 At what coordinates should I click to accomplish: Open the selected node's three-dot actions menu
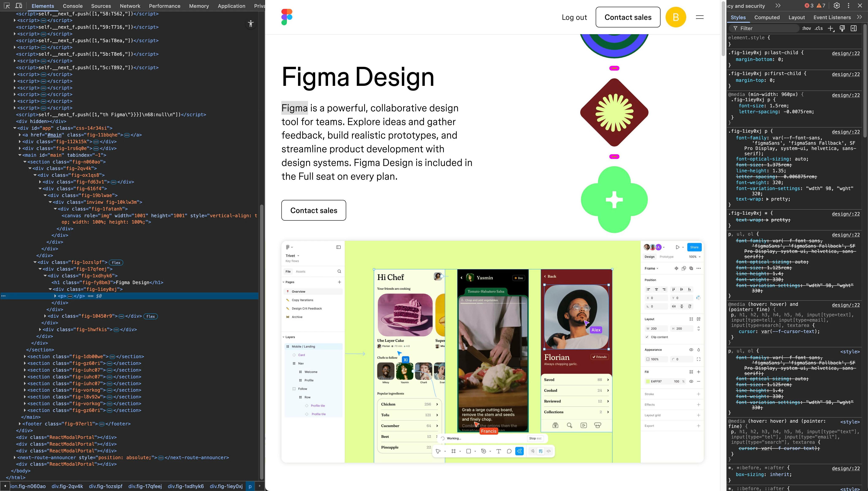pyautogui.click(x=3, y=296)
